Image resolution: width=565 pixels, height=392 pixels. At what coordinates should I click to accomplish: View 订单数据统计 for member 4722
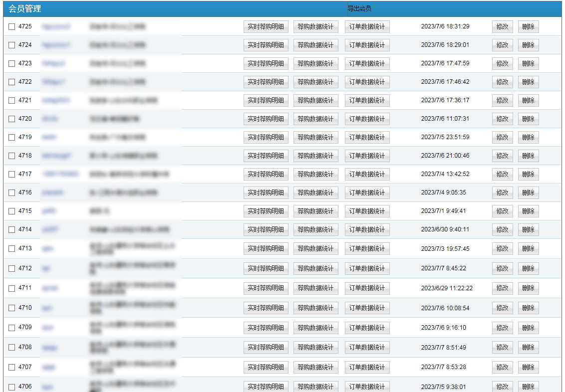click(x=367, y=82)
